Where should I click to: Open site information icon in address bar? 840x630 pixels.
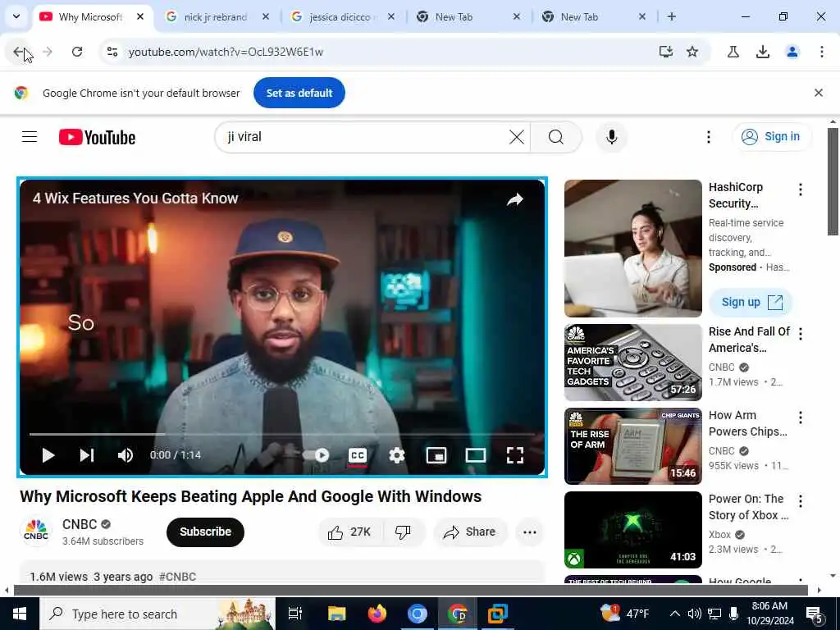point(112,52)
